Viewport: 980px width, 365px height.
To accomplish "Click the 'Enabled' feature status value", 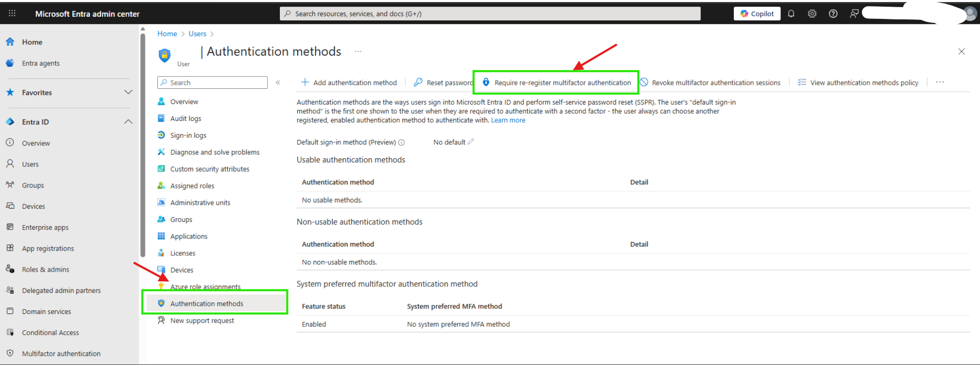I will tap(314, 324).
